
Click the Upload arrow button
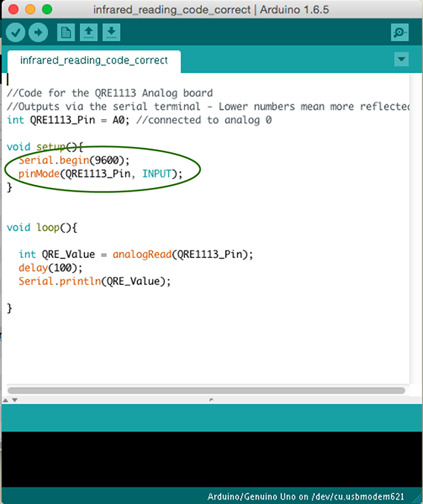pos(38,33)
